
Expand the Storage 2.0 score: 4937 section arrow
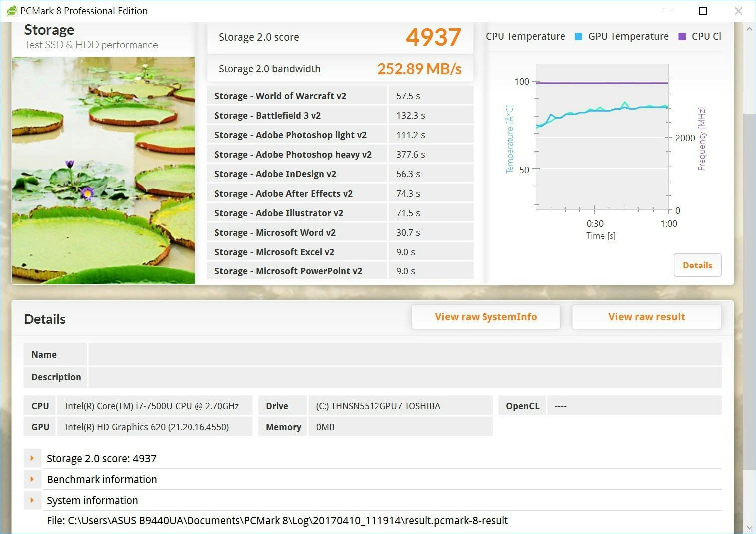32,458
